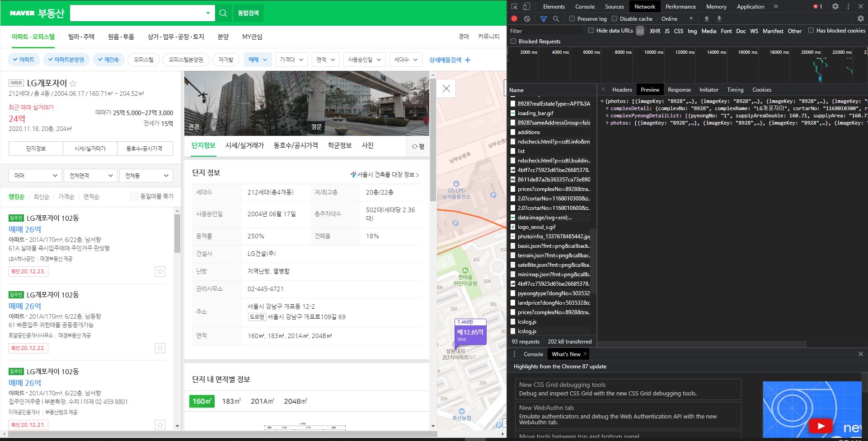
Task: Toggle the 아파트 filter chip
Action: click(x=24, y=60)
